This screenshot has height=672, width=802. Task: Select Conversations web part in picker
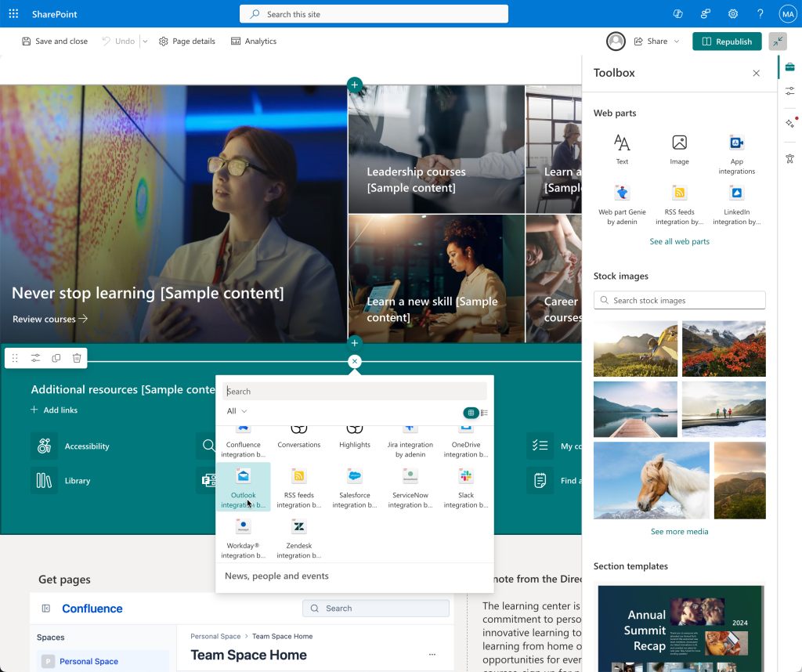coord(298,439)
